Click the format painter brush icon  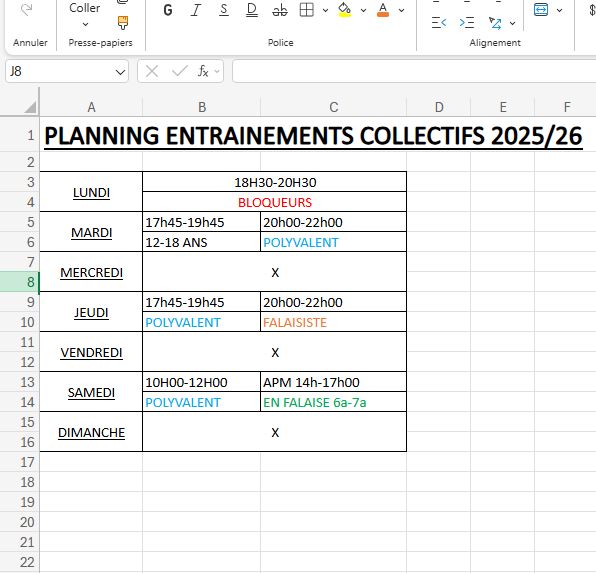[x=123, y=23]
